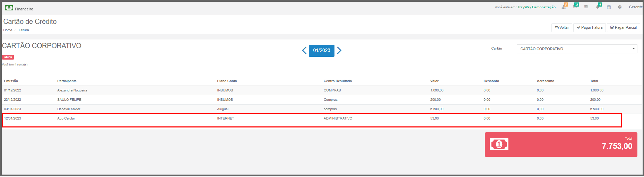Click the valor 1.000,00 cell
The height and width of the screenshot is (177, 644).
pyautogui.click(x=437, y=90)
